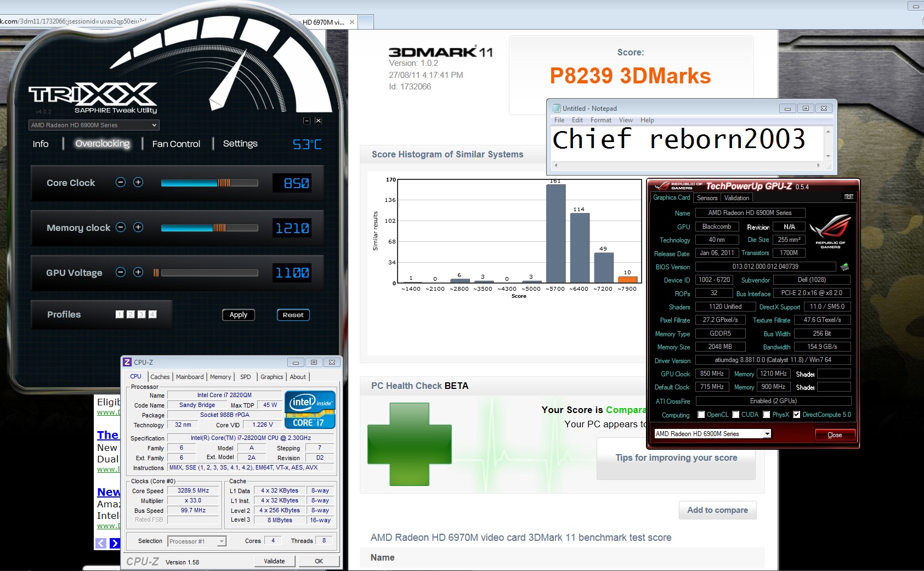
Task: Select Trixx profile slot 4
Action: pos(152,314)
